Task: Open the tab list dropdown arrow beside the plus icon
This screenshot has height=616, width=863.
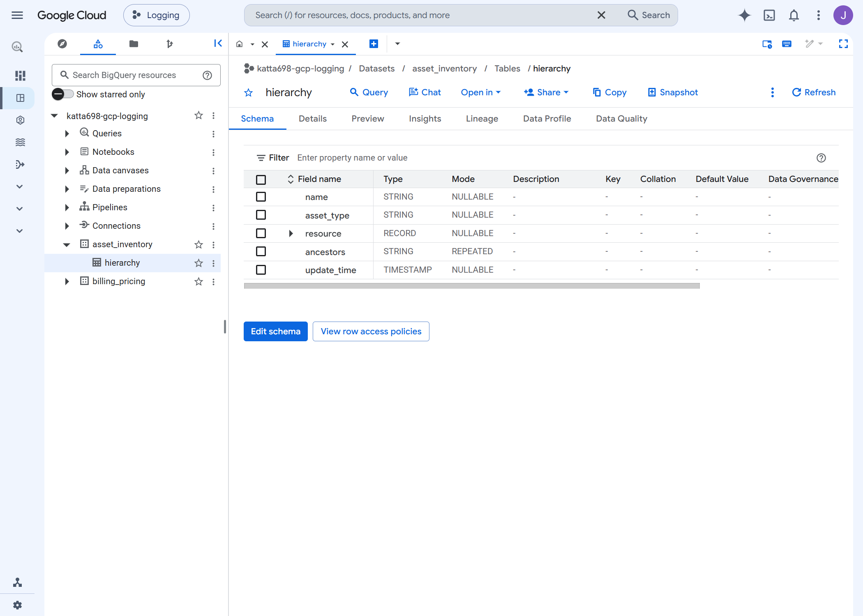Action: (397, 44)
